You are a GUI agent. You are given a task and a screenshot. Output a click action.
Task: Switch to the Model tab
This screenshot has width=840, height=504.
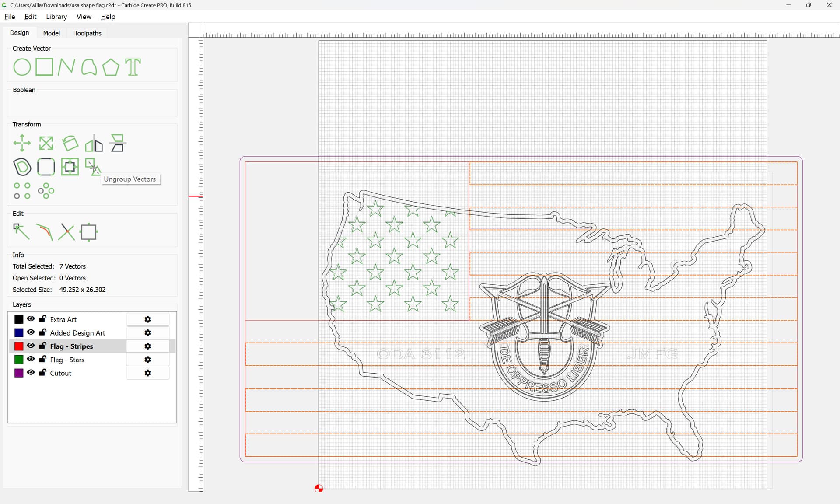pyautogui.click(x=52, y=33)
